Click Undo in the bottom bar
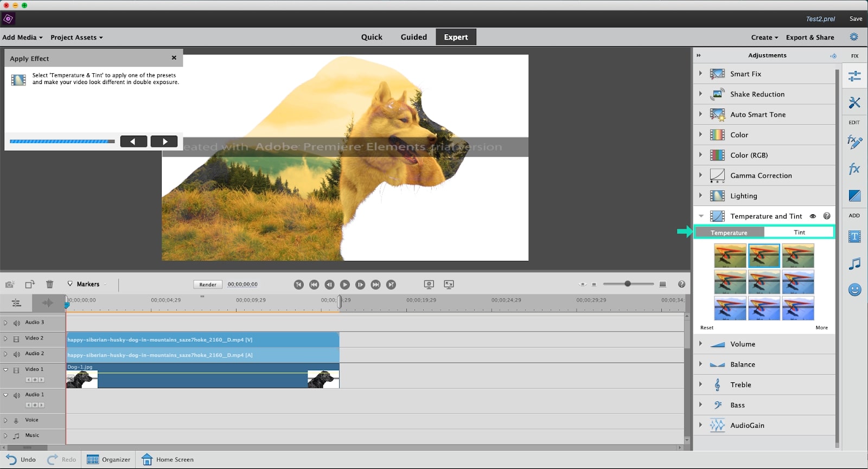Screen dimensions: 868x469 [21, 459]
